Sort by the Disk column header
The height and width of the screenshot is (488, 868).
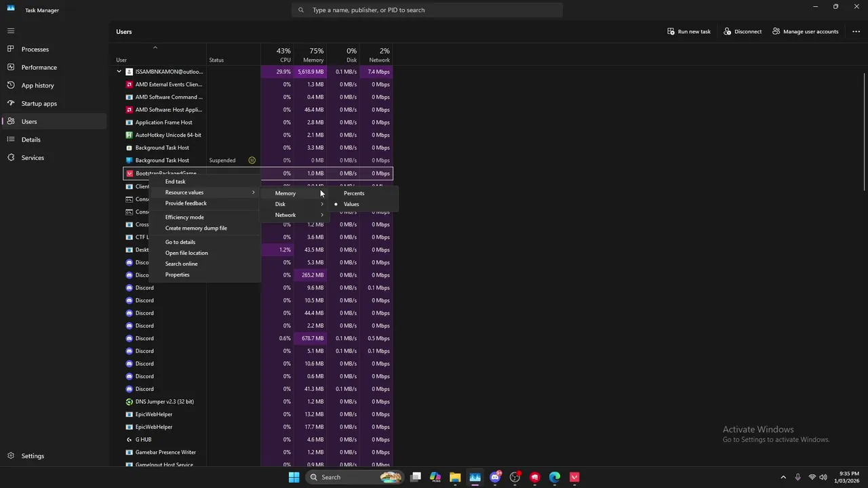(343, 54)
